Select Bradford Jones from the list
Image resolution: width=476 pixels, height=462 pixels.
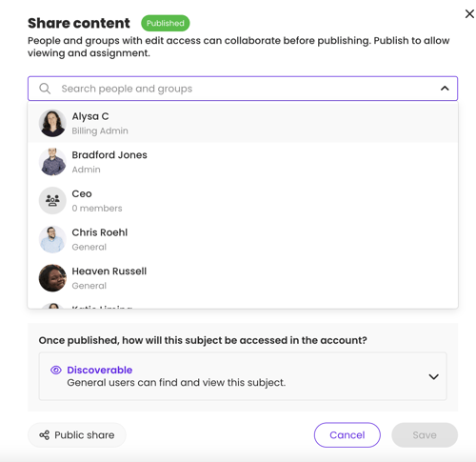click(243, 162)
